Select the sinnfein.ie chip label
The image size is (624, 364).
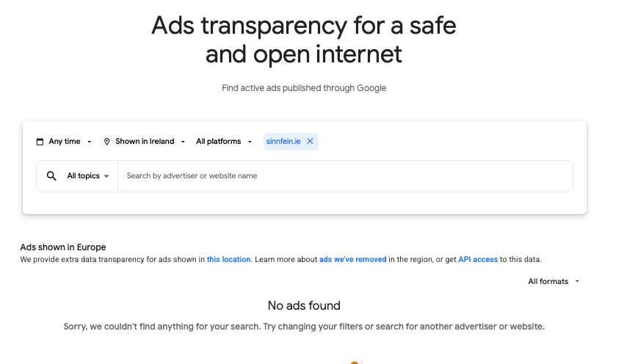[x=283, y=141]
